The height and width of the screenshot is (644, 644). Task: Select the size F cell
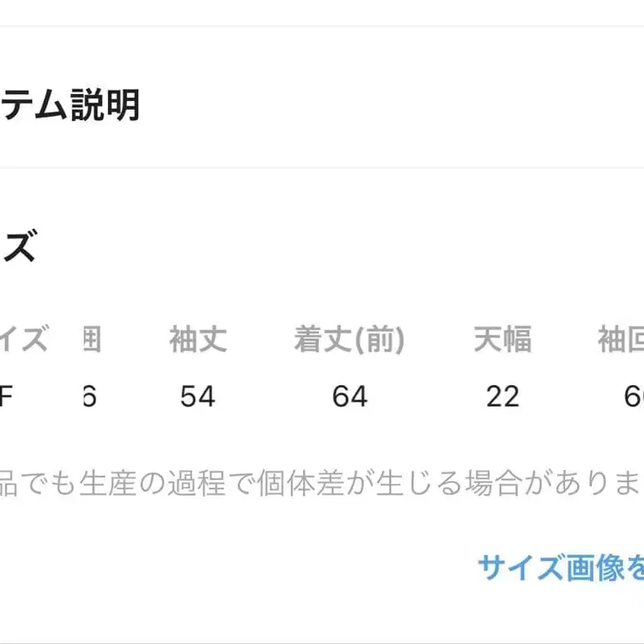(x=6, y=396)
